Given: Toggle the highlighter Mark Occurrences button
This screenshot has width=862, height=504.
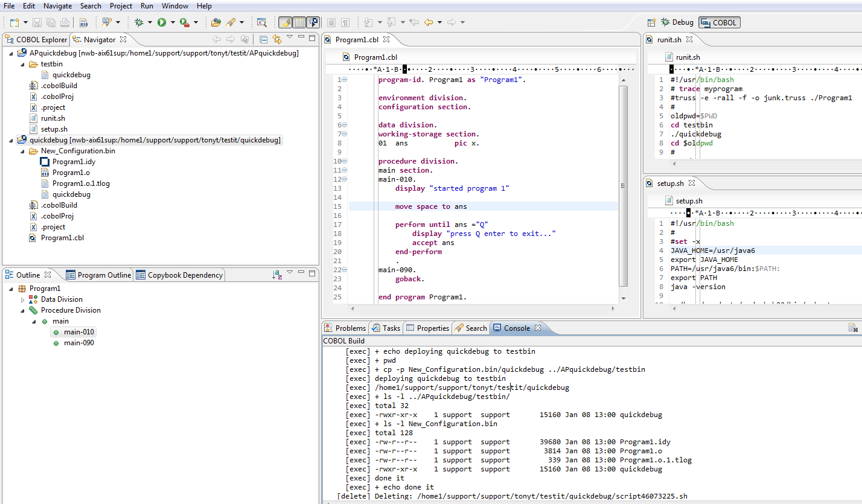Looking at the screenshot, I should pyautogui.click(x=285, y=22).
